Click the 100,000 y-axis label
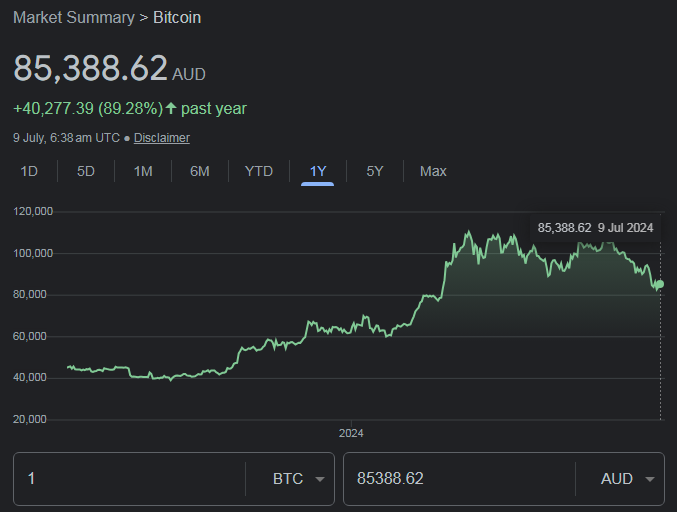 point(33,253)
